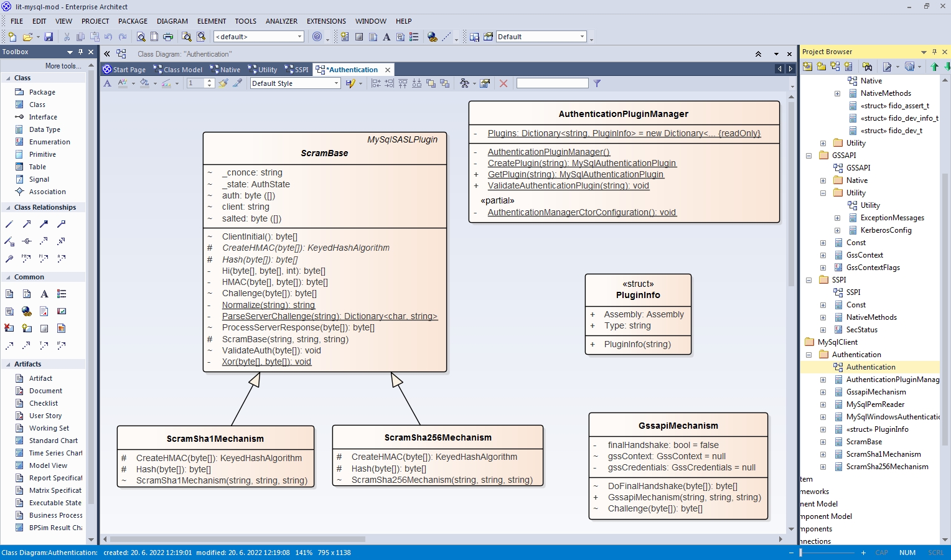Image resolution: width=951 pixels, height=560 pixels.
Task: Click the Apply style paintbrush icon
Action: click(x=223, y=83)
